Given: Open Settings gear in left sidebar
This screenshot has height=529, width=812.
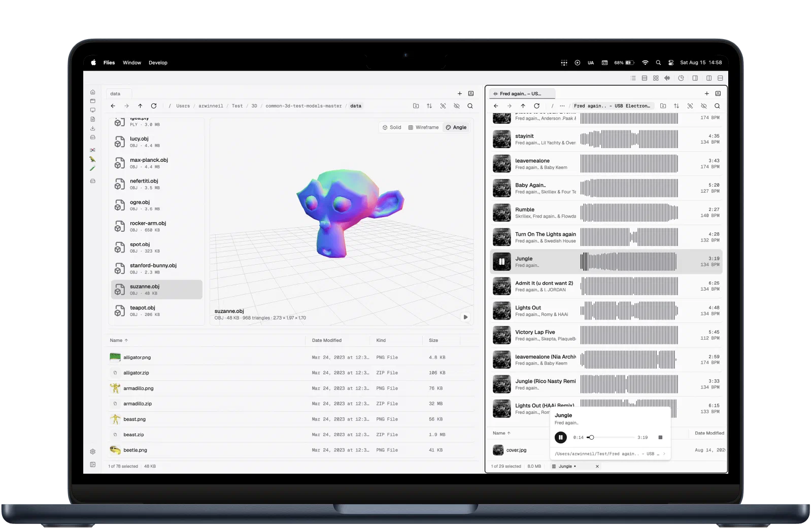Looking at the screenshot, I should (92, 451).
